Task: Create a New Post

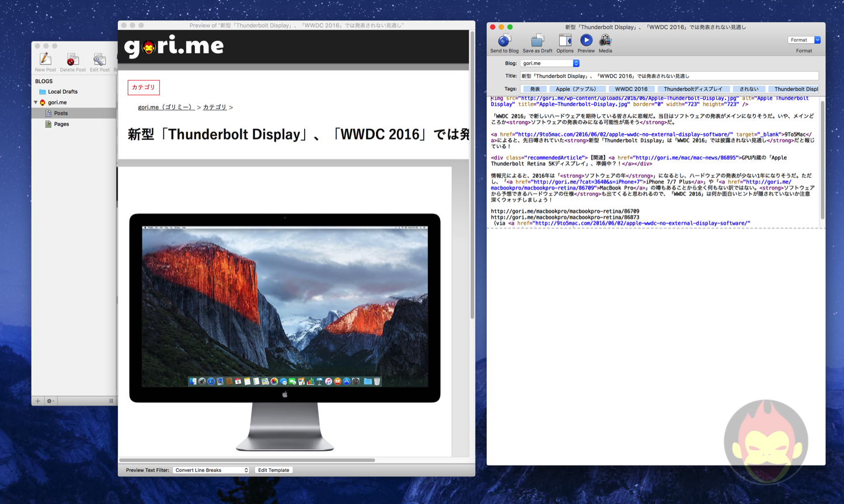Action: [46, 60]
